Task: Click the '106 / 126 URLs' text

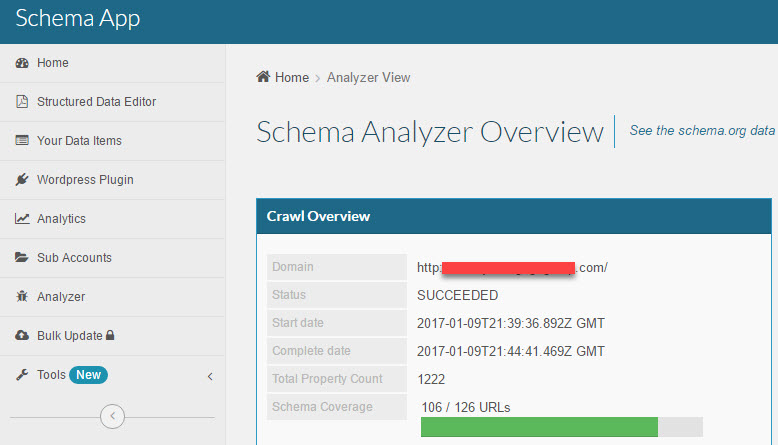Action: (x=465, y=407)
